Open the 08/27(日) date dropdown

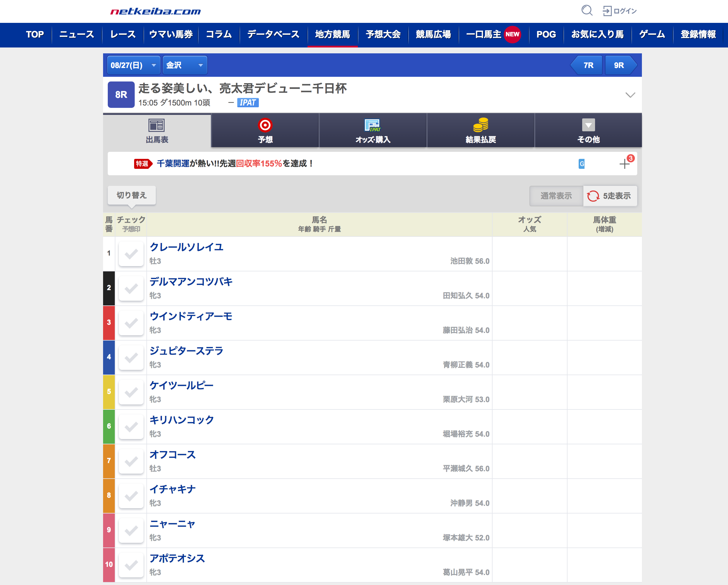pos(134,65)
